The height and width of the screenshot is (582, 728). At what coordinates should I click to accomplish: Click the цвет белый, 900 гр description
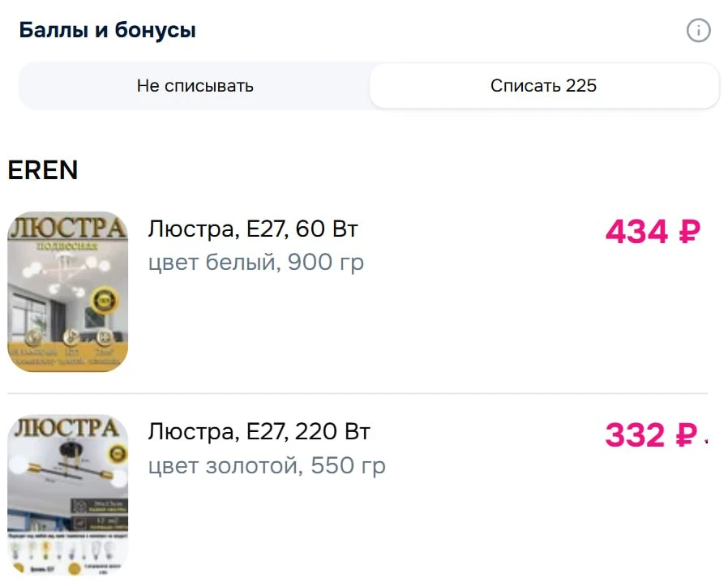pyautogui.click(x=255, y=263)
